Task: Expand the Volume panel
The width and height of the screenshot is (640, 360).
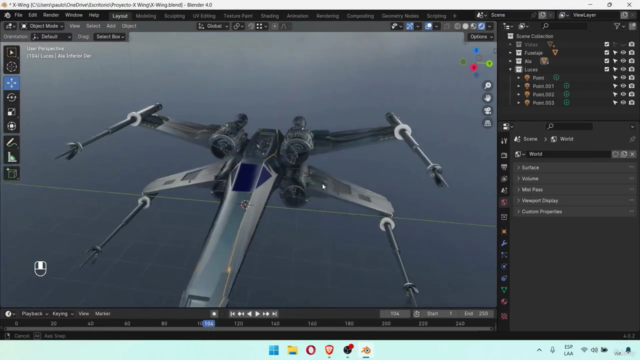Action: [x=575, y=179]
